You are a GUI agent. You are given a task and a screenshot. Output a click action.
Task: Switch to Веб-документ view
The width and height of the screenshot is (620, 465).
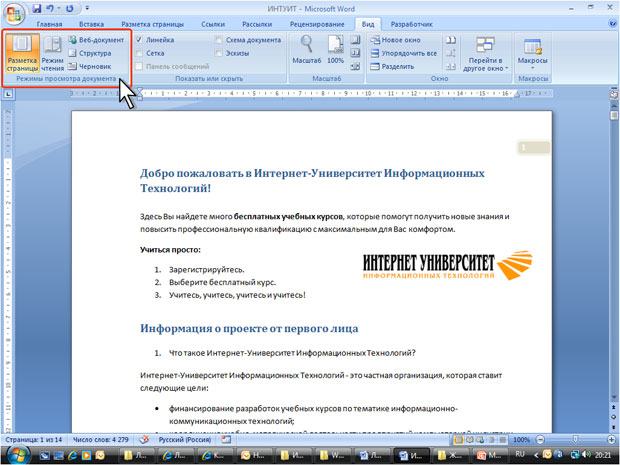pyautogui.click(x=96, y=40)
